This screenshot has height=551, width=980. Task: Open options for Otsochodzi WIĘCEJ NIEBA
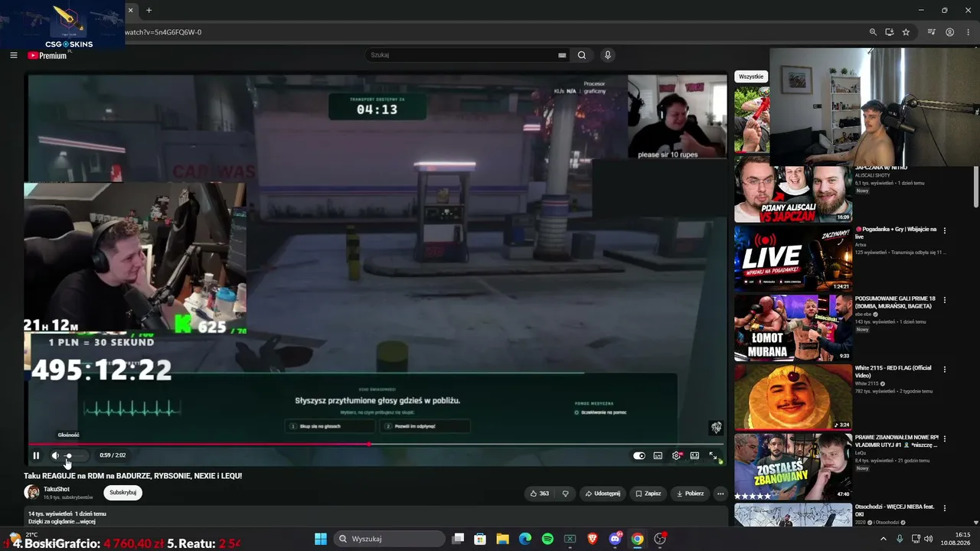[x=945, y=508]
